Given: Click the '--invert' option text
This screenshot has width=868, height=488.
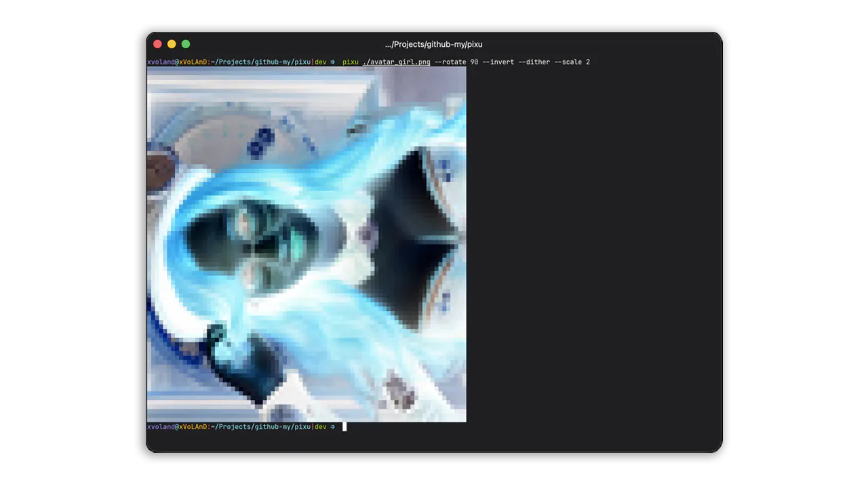Looking at the screenshot, I should (x=498, y=62).
